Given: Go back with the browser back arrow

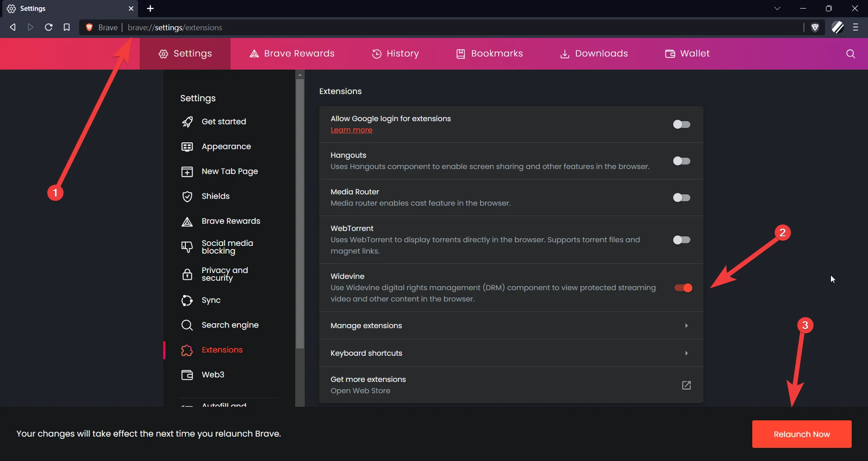Looking at the screenshot, I should click(x=13, y=27).
